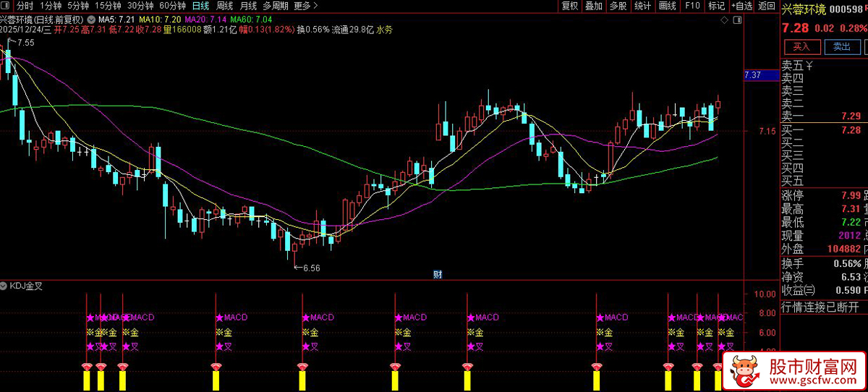Click the 换手 value 0.56%
The image size is (868, 392).
(x=846, y=263)
